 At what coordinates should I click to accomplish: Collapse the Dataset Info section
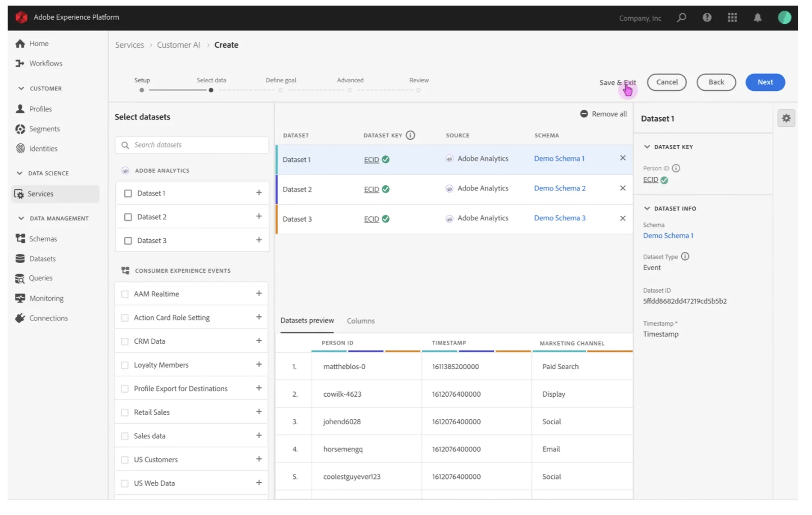point(647,208)
